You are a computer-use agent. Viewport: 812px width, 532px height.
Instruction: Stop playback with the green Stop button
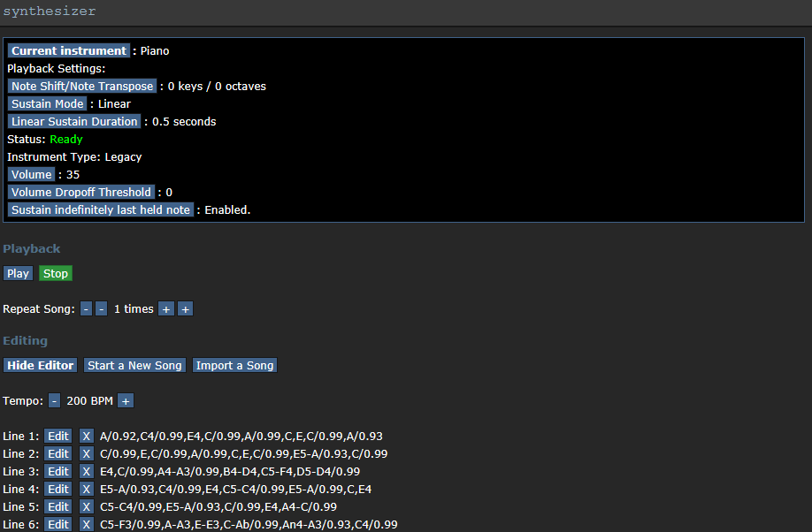[56, 273]
